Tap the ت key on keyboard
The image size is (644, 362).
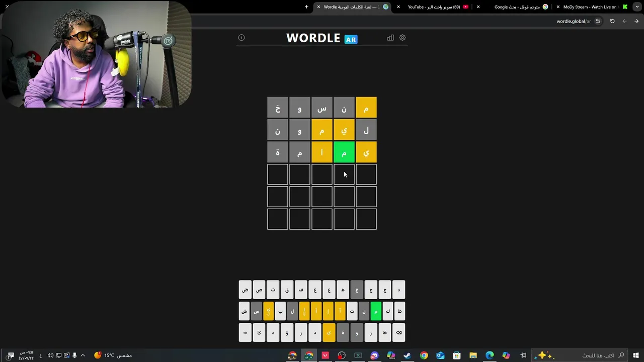[352, 311]
